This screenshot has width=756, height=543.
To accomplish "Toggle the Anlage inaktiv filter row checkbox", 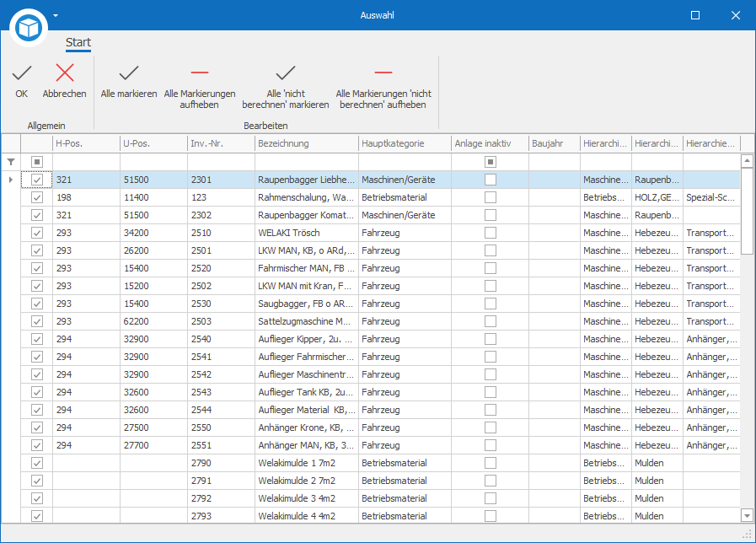I will pos(491,162).
